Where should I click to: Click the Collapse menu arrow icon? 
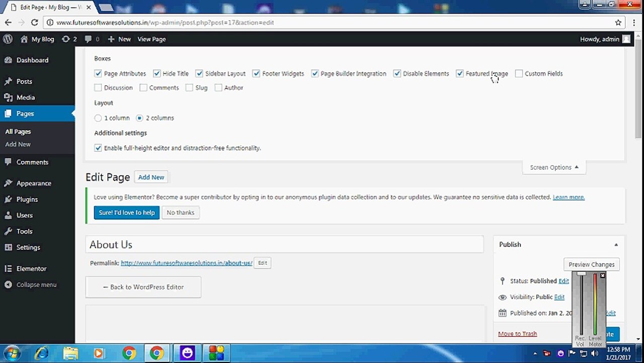click(x=8, y=285)
